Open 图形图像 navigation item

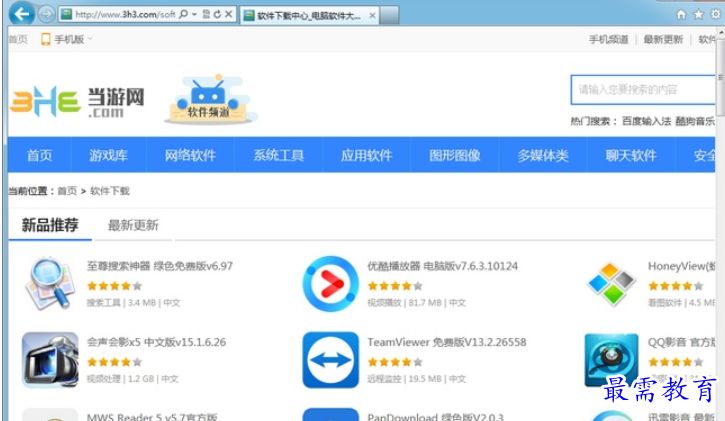(455, 155)
